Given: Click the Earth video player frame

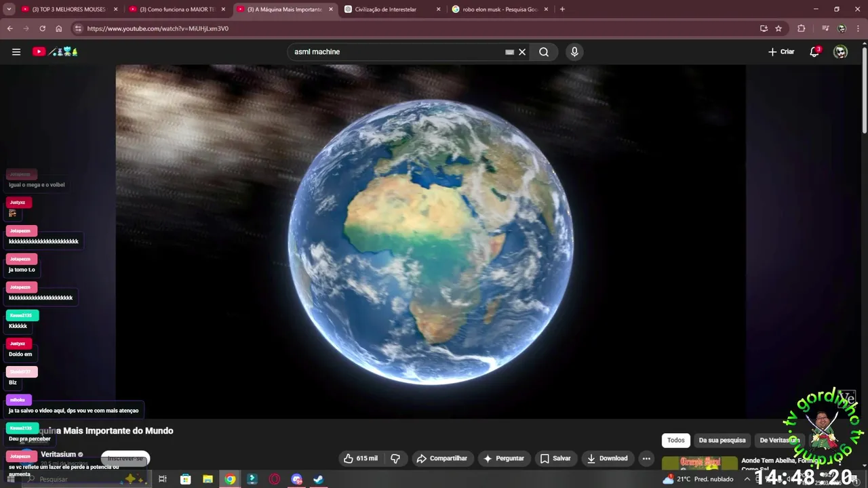Looking at the screenshot, I should (431, 241).
